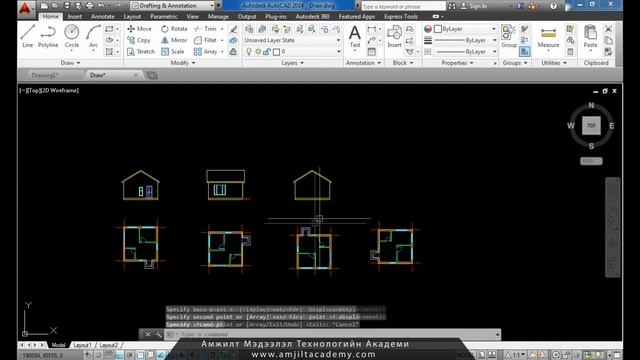Expand the Layers panel
This screenshot has height=360, width=640.
click(292, 63)
